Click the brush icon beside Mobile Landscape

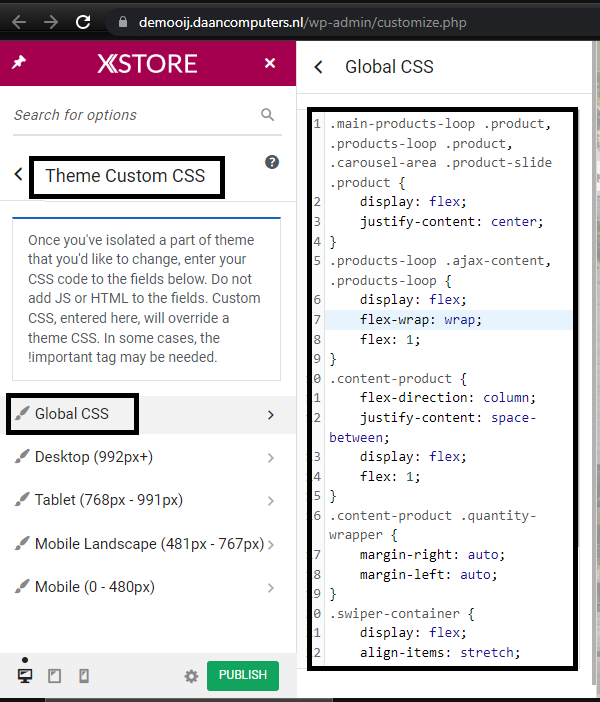pos(22,543)
